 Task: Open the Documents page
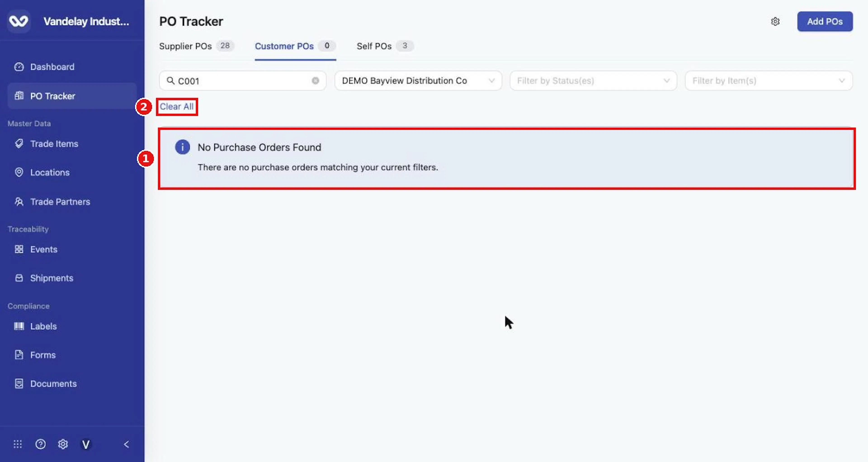click(x=72, y=384)
